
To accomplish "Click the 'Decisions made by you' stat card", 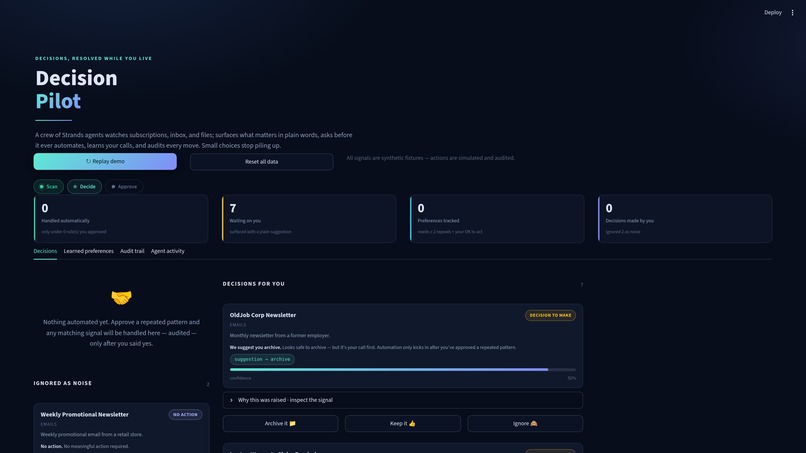I will tap(685, 219).
